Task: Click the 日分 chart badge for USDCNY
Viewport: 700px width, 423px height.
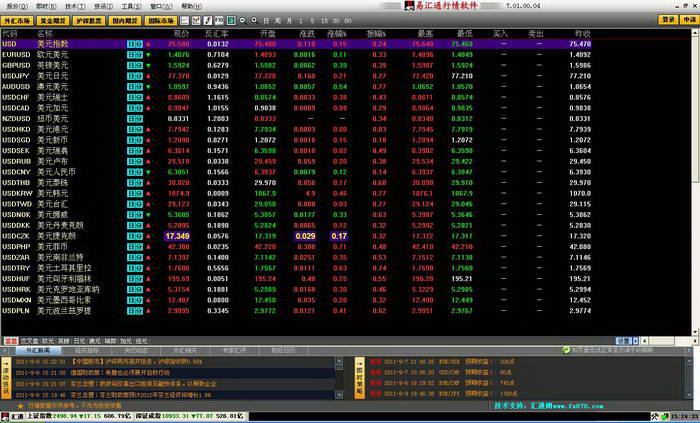Action: click(x=135, y=172)
